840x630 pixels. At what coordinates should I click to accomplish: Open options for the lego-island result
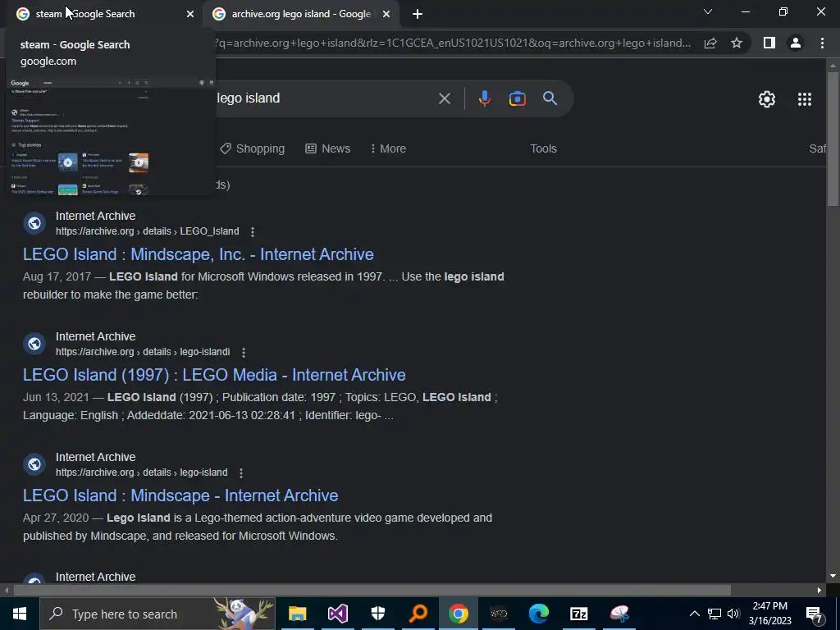pyautogui.click(x=241, y=472)
